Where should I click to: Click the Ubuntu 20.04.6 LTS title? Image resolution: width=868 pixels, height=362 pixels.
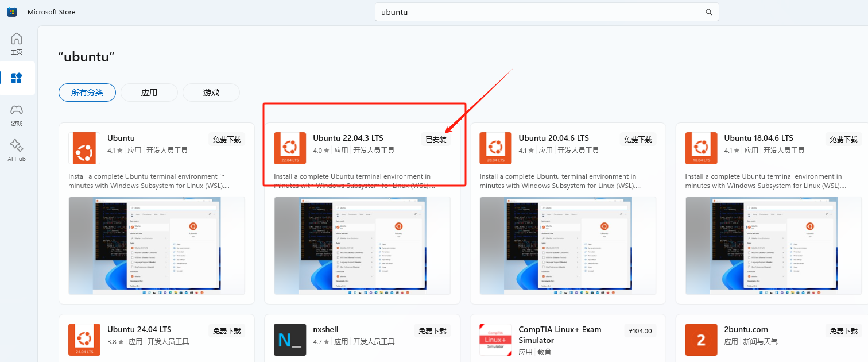coord(553,138)
